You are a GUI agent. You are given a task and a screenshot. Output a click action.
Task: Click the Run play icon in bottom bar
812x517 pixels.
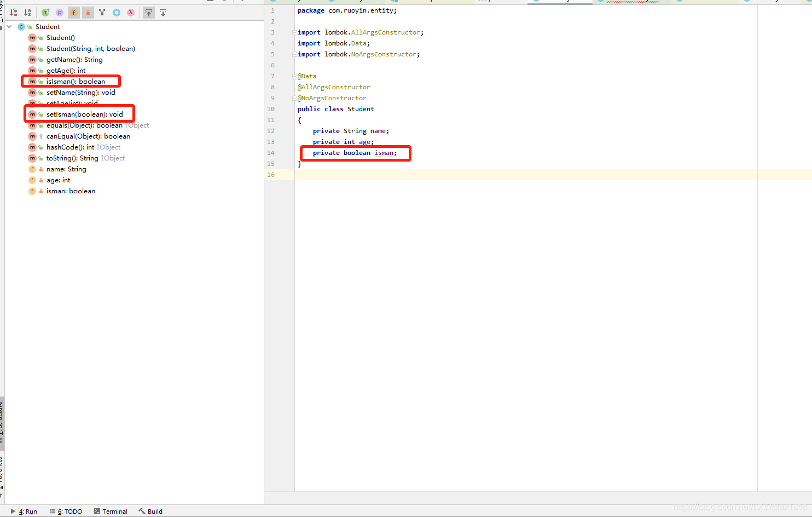13,512
